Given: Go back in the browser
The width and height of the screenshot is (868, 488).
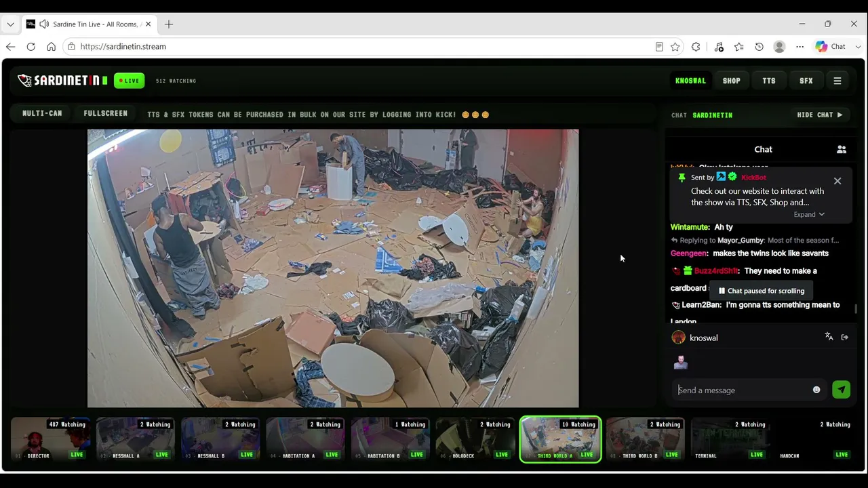Looking at the screenshot, I should click(x=10, y=47).
